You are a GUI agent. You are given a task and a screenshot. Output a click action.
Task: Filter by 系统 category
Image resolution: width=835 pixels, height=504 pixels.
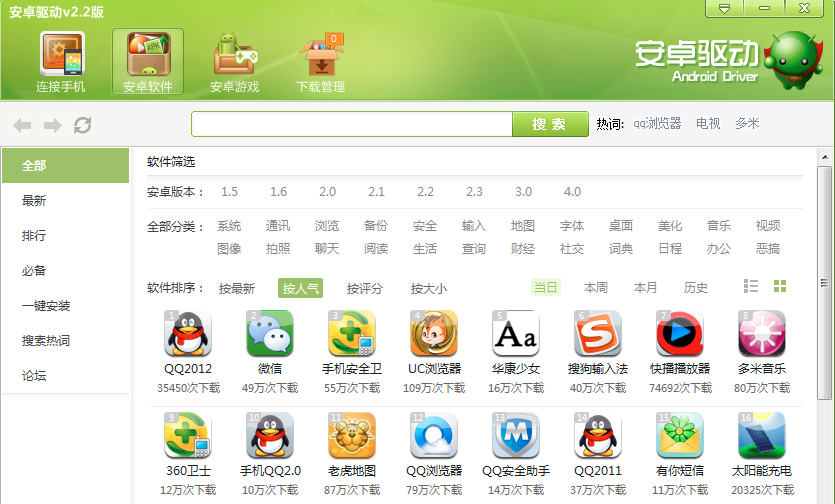click(x=229, y=226)
